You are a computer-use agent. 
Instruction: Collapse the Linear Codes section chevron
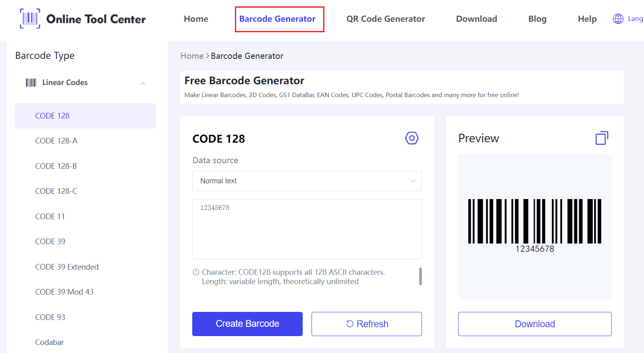143,83
